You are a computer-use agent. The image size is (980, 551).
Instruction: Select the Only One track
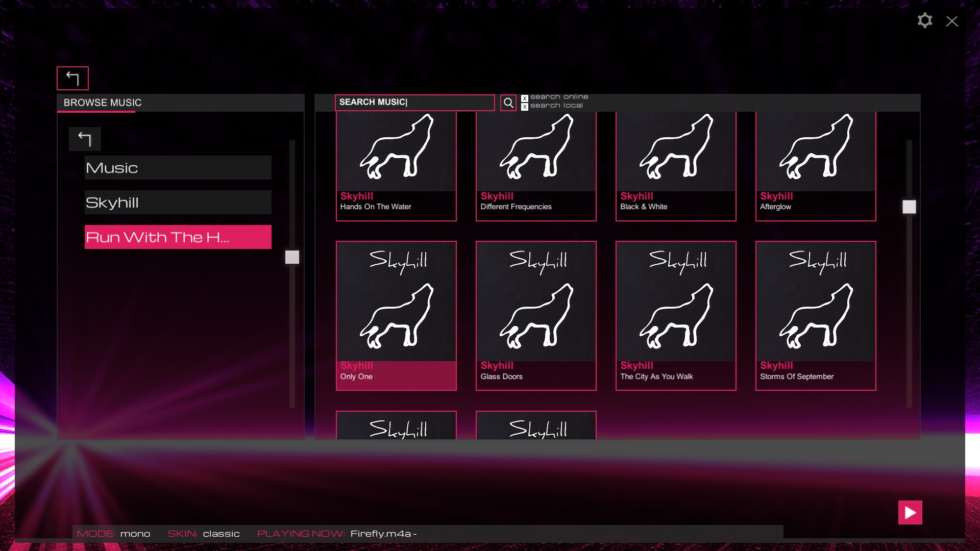point(396,316)
